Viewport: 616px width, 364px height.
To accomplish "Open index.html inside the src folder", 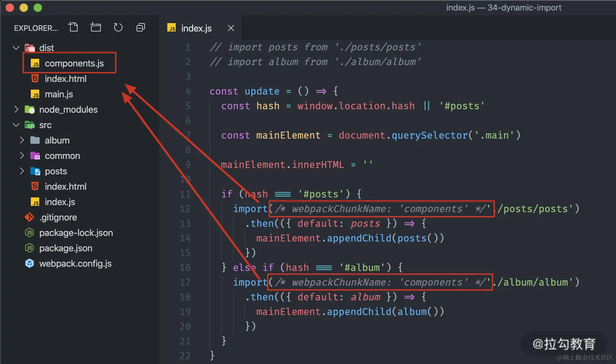I will coord(65,187).
